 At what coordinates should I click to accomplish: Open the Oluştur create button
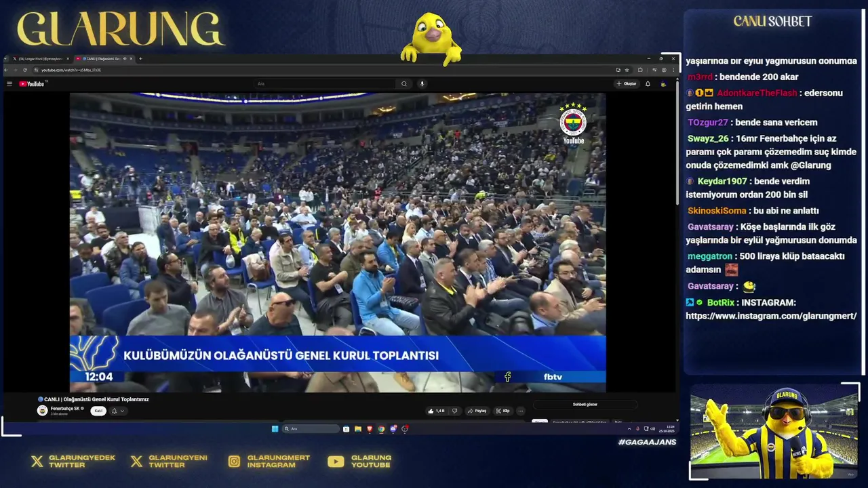pos(627,83)
